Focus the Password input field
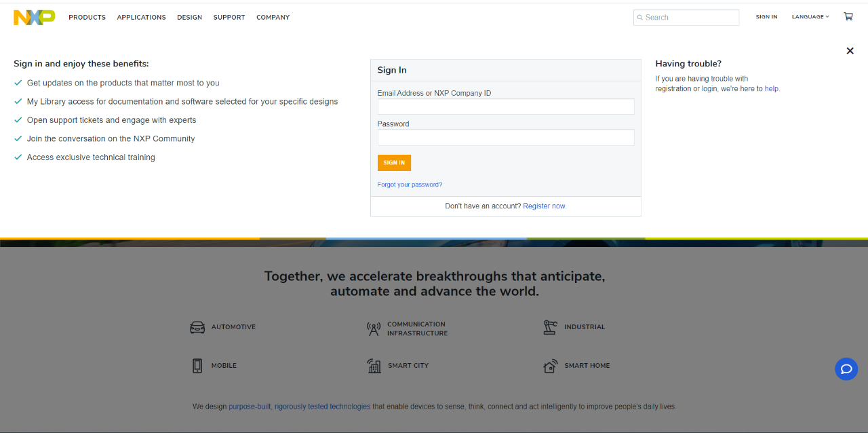Screen dimensions: 868x433 (506, 138)
